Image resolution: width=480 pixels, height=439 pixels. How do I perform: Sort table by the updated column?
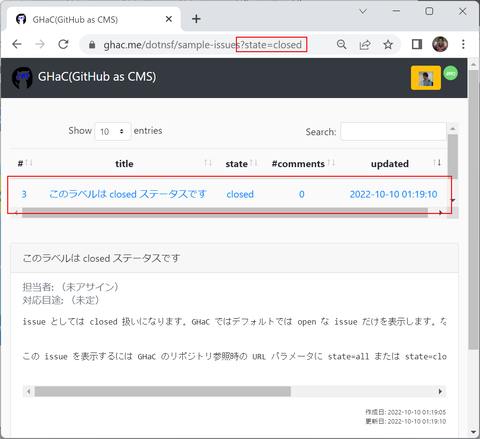[x=390, y=164]
